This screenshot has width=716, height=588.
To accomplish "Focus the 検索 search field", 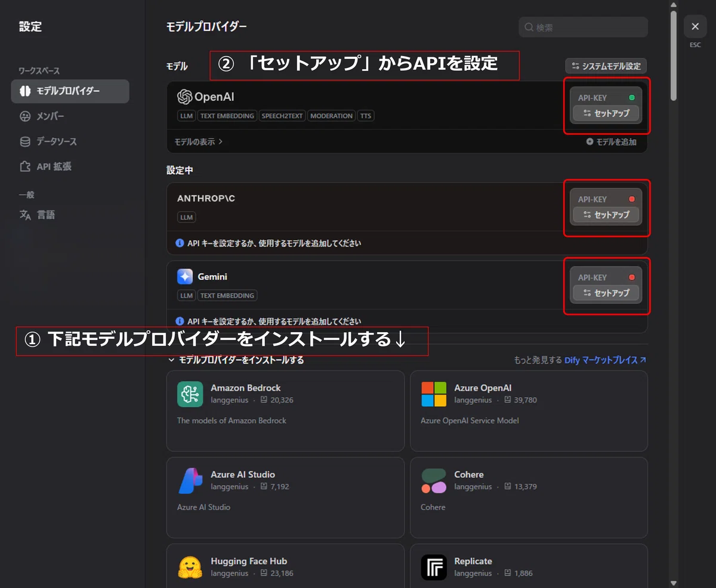I will tap(583, 27).
